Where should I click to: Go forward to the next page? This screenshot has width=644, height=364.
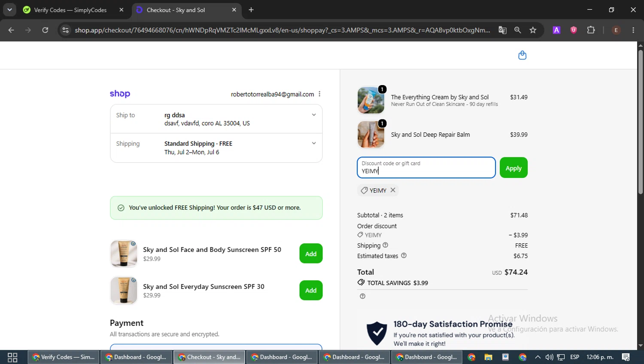coord(28,30)
